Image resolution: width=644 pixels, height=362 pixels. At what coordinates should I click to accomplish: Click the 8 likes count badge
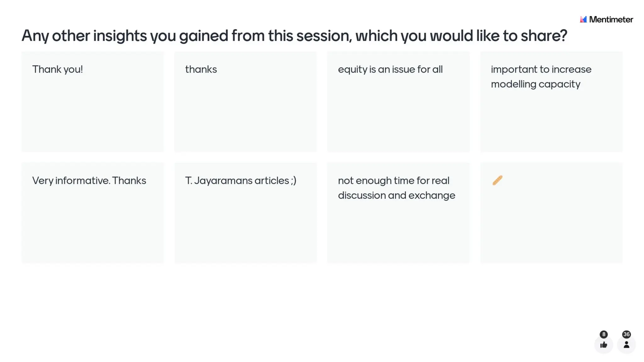tap(603, 334)
